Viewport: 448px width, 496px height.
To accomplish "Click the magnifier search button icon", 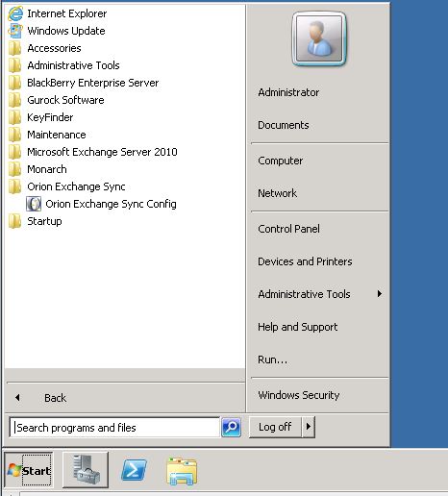I will click(231, 427).
